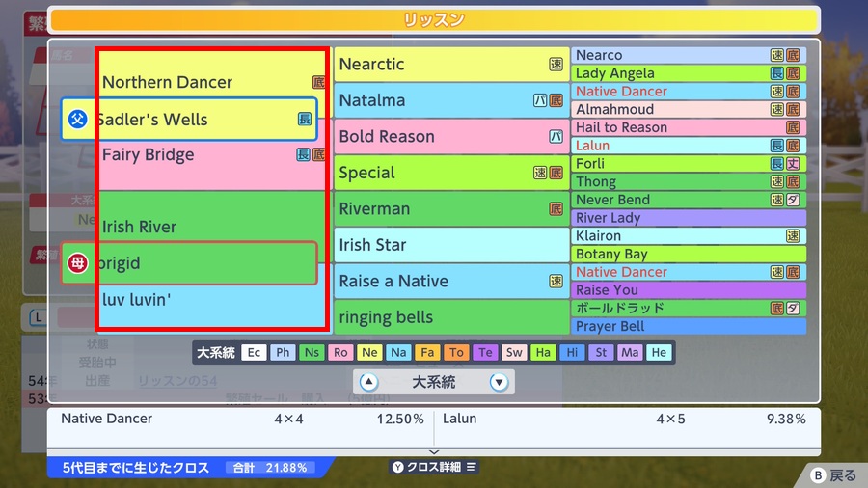Screen dimensions: 868x488
Task: Select ringing bells in the pedigree
Action: coord(451,317)
